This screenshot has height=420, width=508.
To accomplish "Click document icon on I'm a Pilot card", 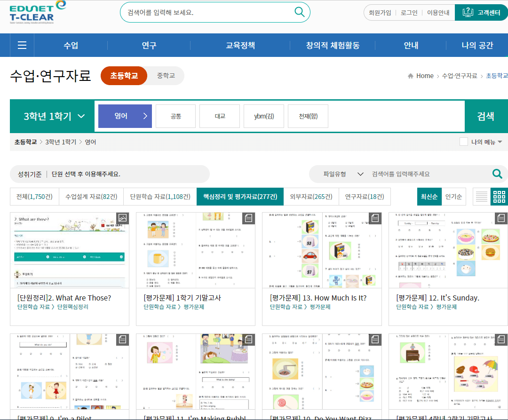I will click(122, 340).
